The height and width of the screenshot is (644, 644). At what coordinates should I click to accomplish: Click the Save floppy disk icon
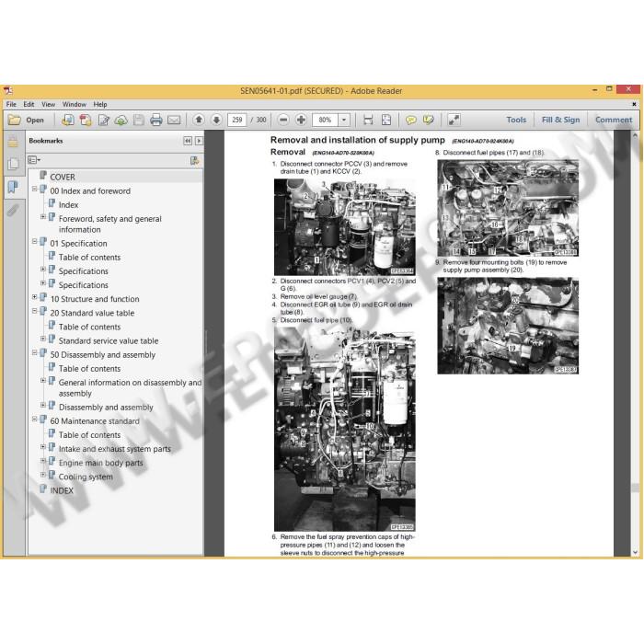138,120
